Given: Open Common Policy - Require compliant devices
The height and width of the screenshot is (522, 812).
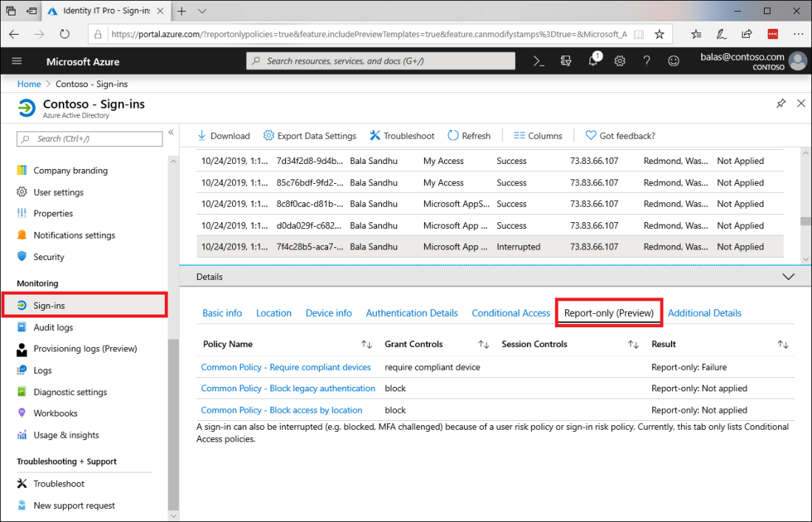Looking at the screenshot, I should click(285, 367).
